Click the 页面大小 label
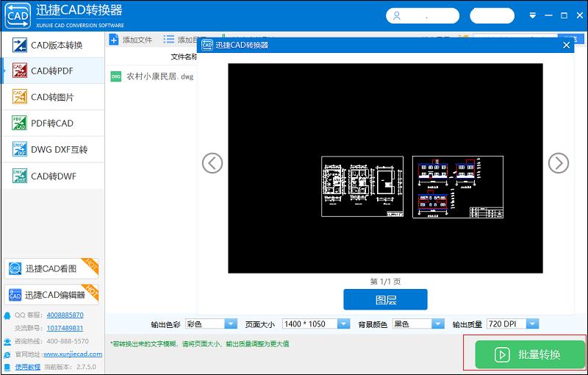Viewport: 588px width, 375px height. click(x=260, y=324)
